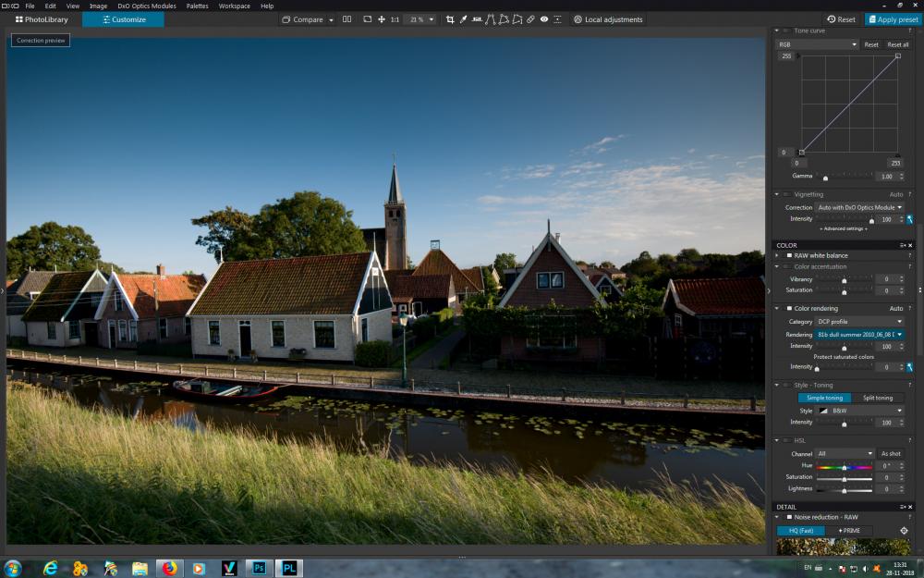Enable side-by-side comparison view
This screenshot has width=924, height=578.
(x=347, y=19)
